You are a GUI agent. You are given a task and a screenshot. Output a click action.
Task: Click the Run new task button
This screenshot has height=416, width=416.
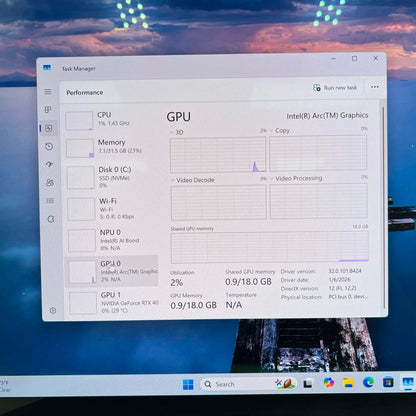(x=335, y=88)
